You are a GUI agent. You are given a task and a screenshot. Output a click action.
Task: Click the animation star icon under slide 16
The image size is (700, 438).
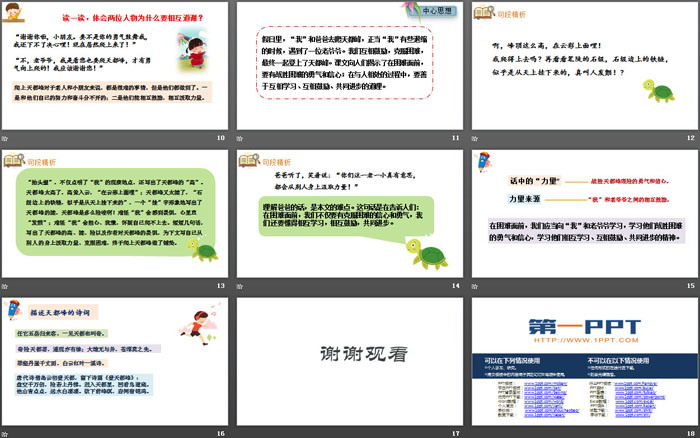point(4,434)
